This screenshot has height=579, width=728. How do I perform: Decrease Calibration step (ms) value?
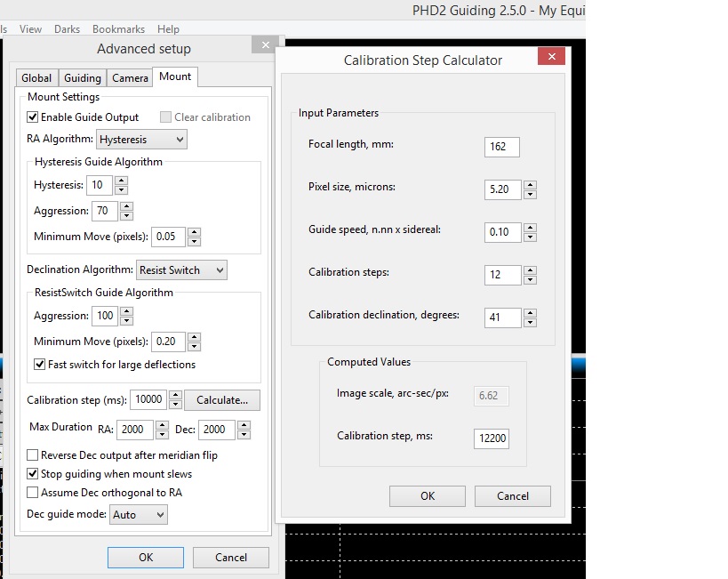[x=175, y=405]
